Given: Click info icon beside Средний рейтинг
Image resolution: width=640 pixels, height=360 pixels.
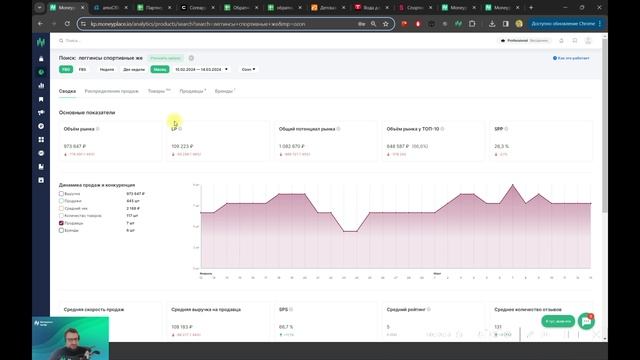Looking at the screenshot, I should click(429, 309).
